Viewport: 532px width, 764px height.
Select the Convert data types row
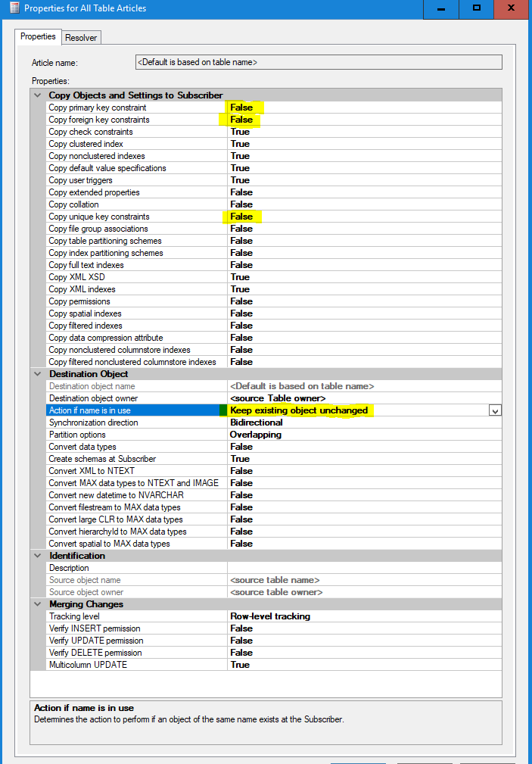[x=274, y=447]
